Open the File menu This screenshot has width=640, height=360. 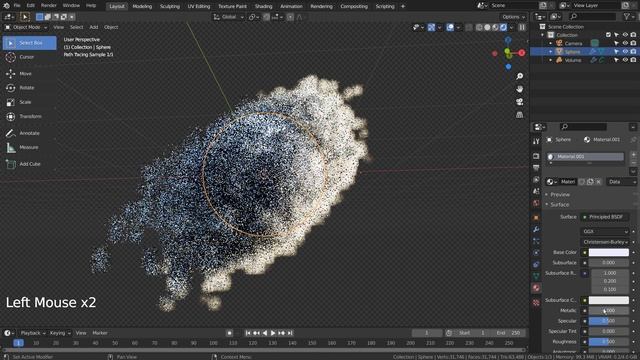pos(17,6)
